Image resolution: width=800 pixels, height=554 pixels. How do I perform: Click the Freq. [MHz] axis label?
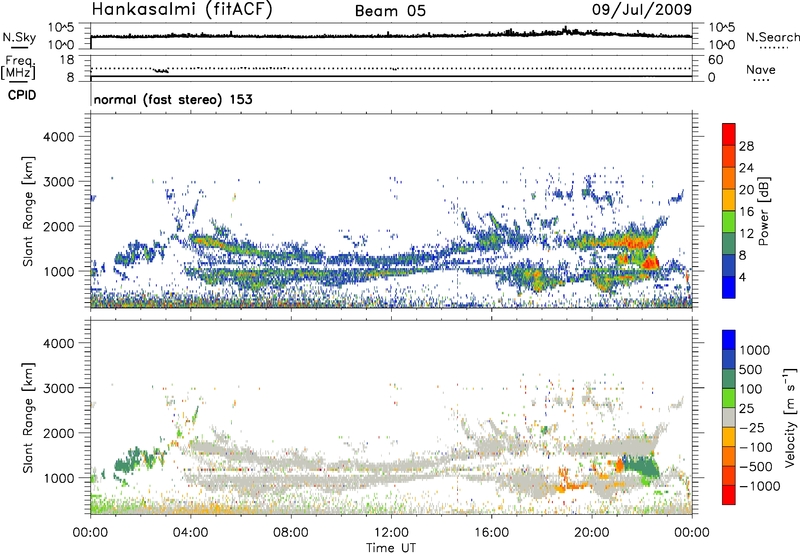pos(18,68)
